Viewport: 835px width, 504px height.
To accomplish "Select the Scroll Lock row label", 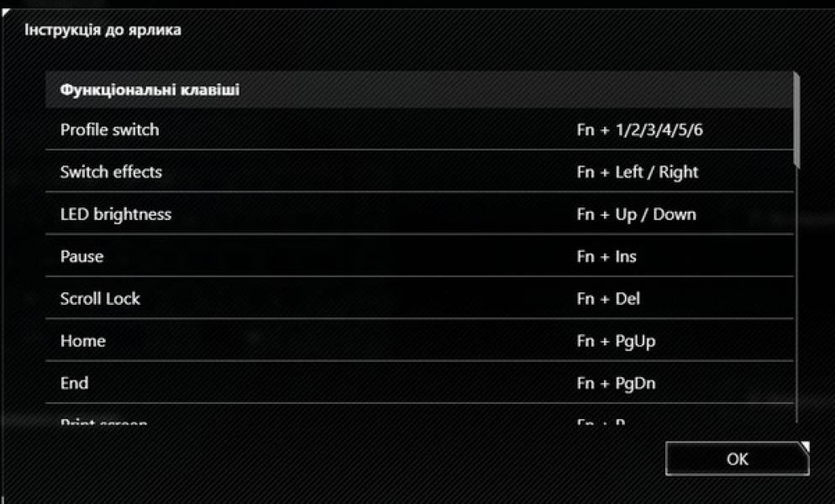I will coord(100,298).
